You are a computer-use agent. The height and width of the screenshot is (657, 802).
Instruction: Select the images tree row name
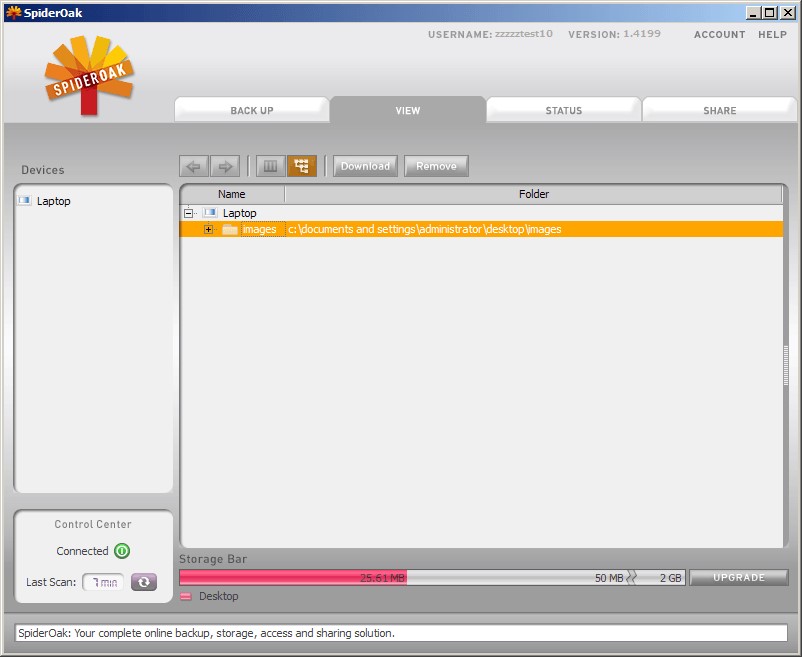[259, 229]
